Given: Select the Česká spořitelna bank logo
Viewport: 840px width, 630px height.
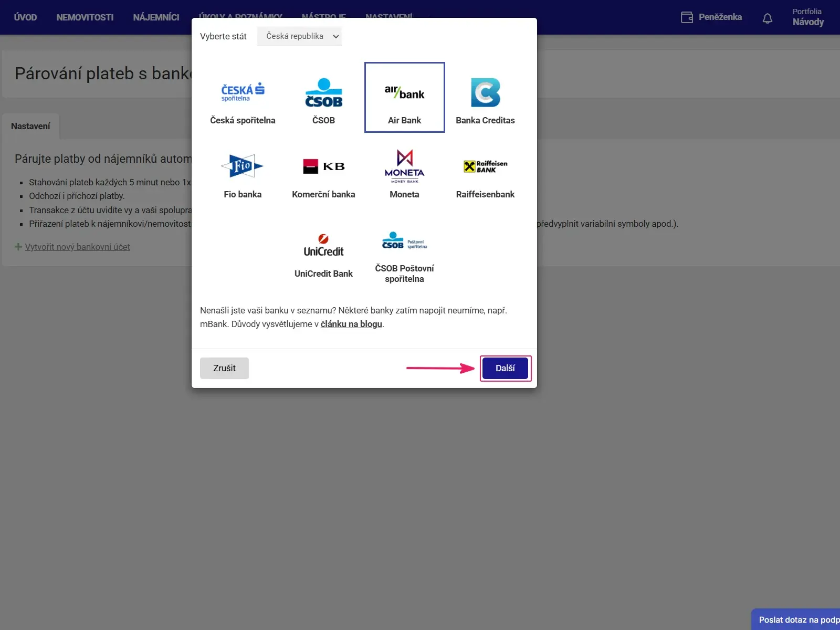Looking at the screenshot, I should pos(243,92).
